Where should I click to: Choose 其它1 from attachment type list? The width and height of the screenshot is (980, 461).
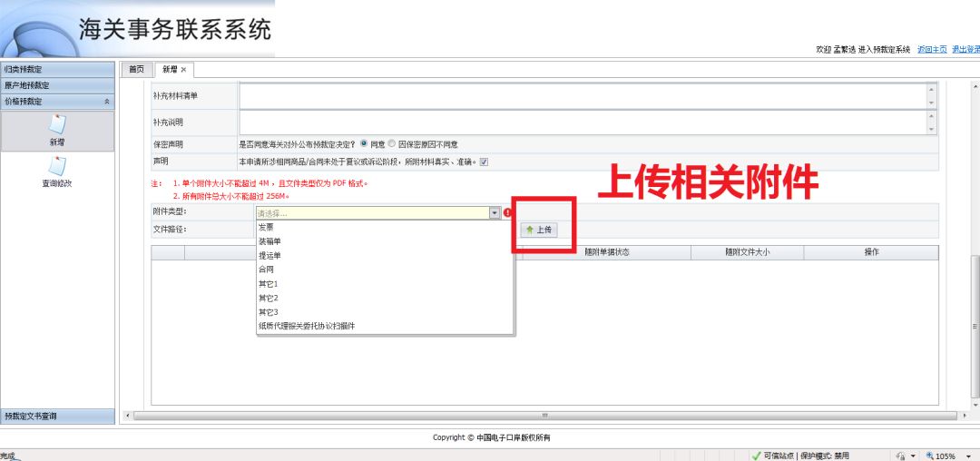(386, 284)
